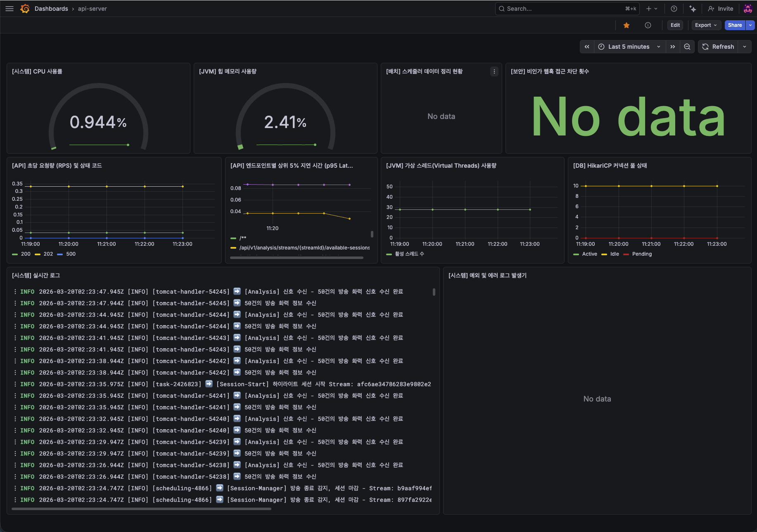The height and width of the screenshot is (532, 757).
Task: Shift time range backward
Action: pos(587,47)
